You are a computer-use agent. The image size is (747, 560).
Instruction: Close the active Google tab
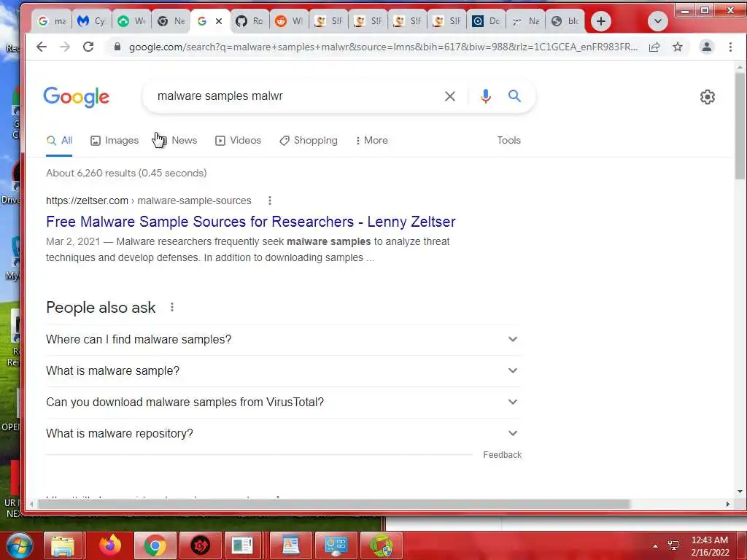click(x=219, y=21)
